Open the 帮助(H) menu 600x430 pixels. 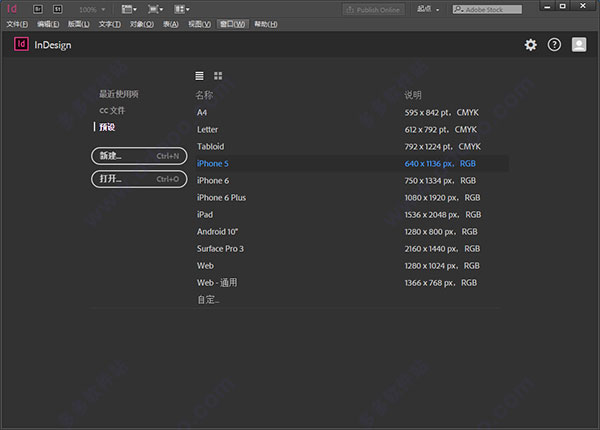click(266, 24)
